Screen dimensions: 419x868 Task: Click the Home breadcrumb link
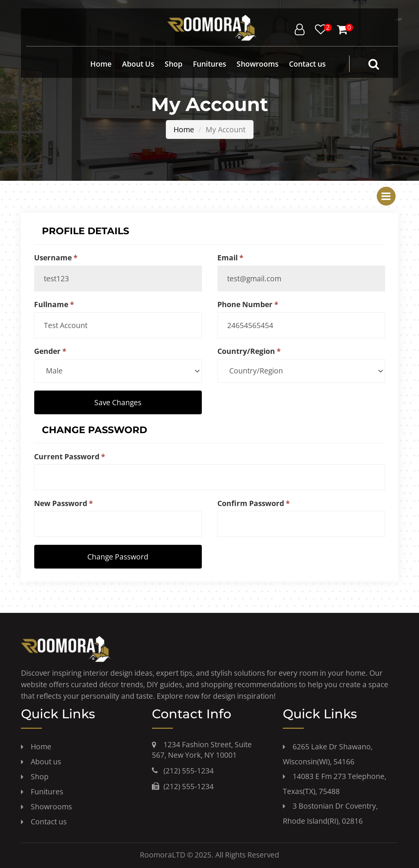[x=184, y=129]
